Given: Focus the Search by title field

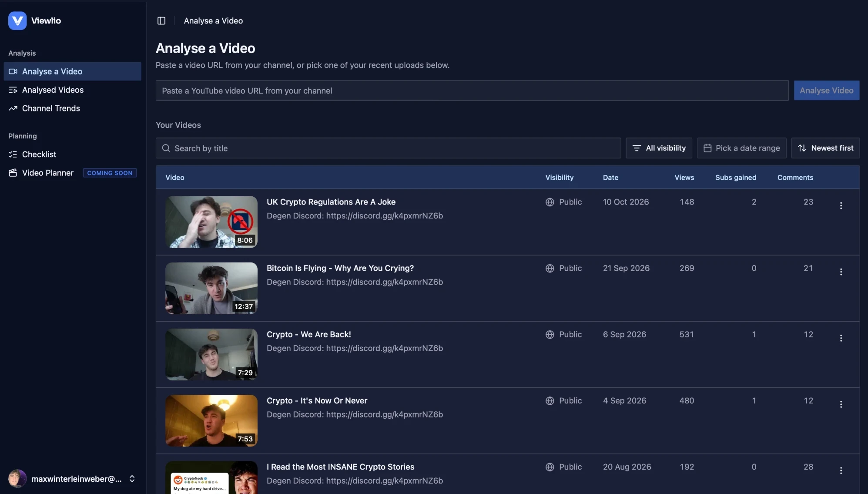Looking at the screenshot, I should click(388, 148).
